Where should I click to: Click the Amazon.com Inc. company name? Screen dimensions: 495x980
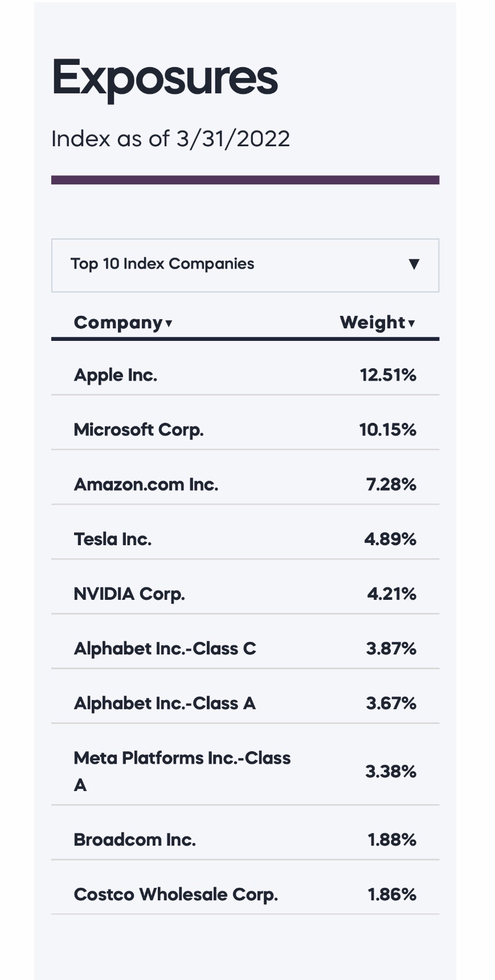pyautogui.click(x=146, y=484)
